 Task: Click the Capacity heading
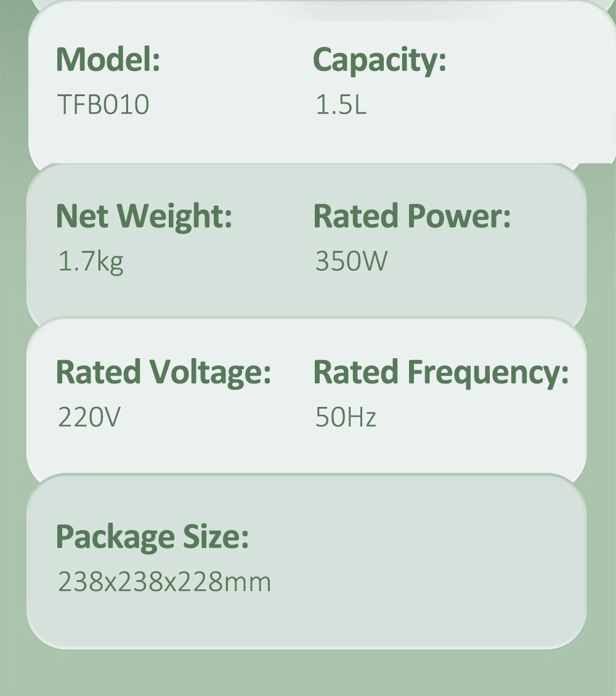click(x=379, y=60)
